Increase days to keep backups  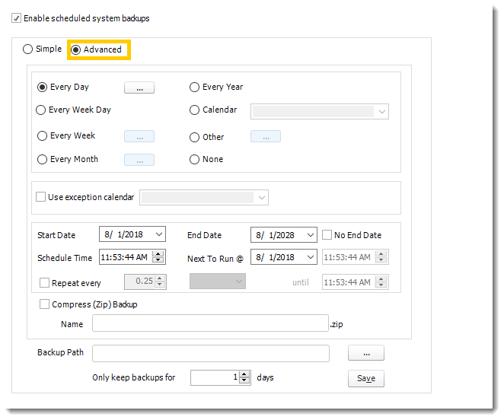(x=244, y=374)
